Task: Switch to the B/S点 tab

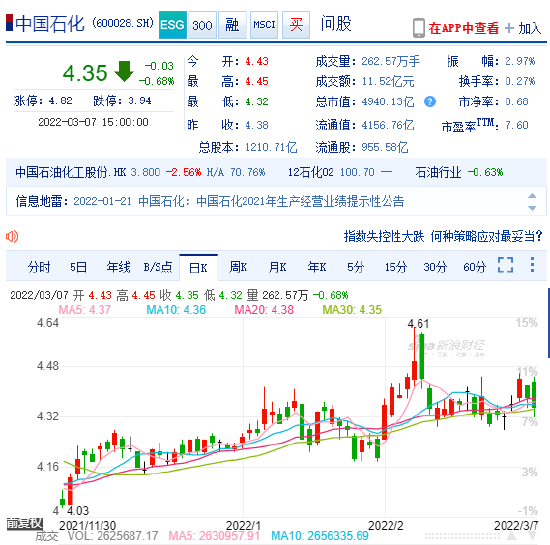Action: 158,267
